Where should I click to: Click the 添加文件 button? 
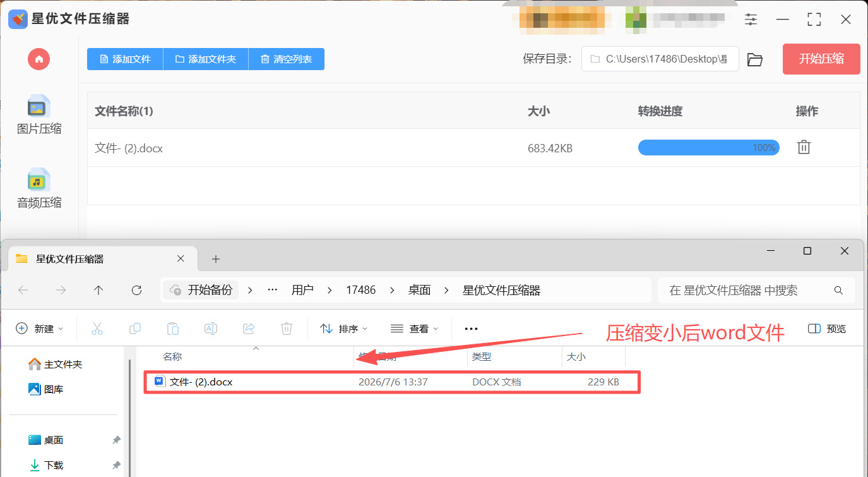(125, 59)
